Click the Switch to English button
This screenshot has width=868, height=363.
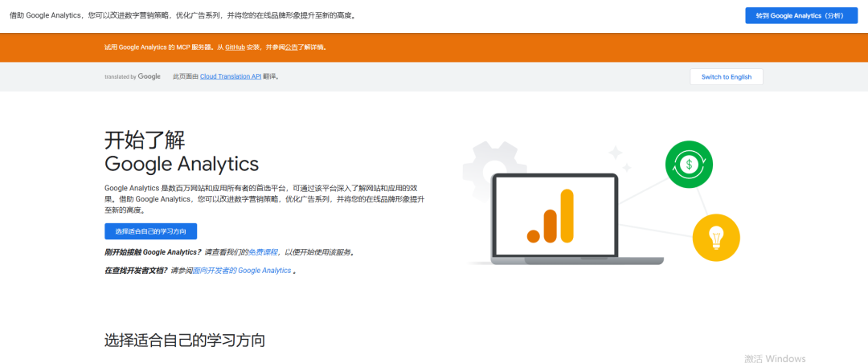pyautogui.click(x=727, y=77)
